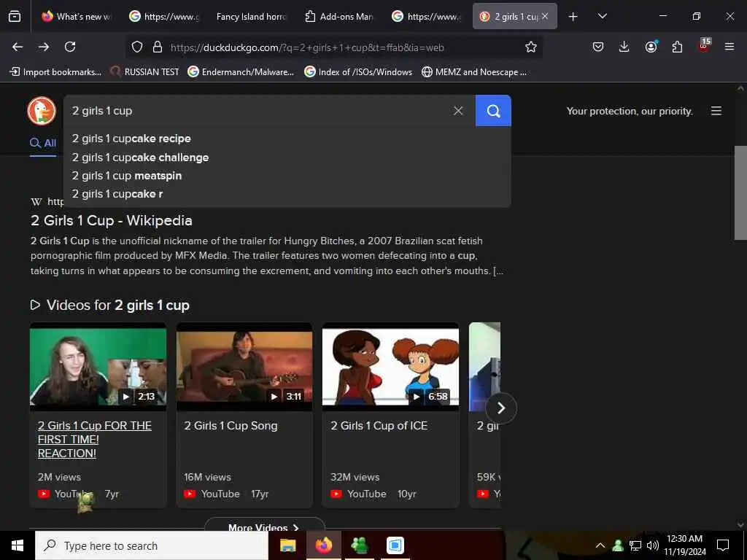The width and height of the screenshot is (747, 560).
Task: Click the "Your protection, our priority." text
Action: pyautogui.click(x=630, y=111)
